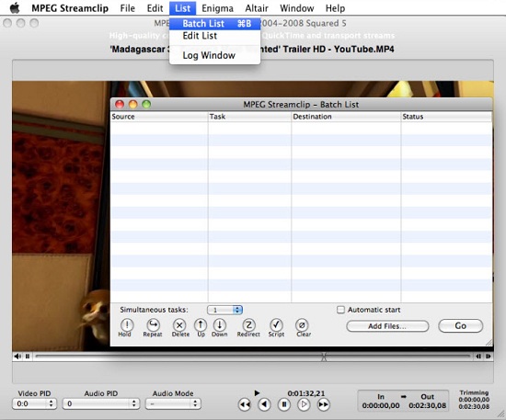Click the current time 0:01:32,21
This screenshot has width=506, height=420.
click(306, 393)
